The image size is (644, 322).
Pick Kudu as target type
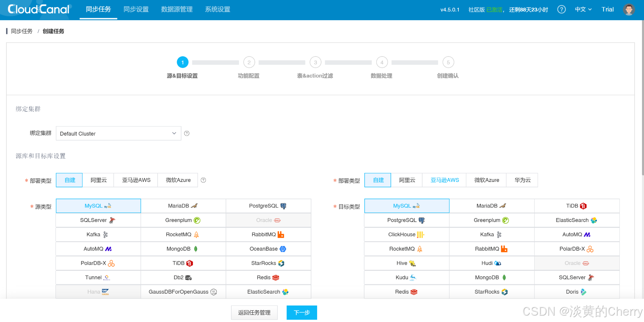[x=407, y=278]
